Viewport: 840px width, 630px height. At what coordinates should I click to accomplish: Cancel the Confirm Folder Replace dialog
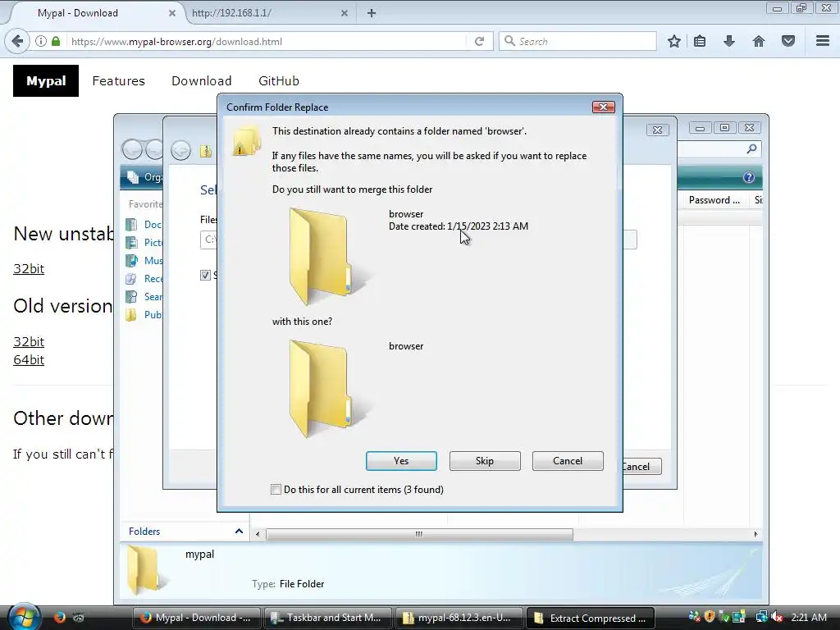(x=568, y=461)
